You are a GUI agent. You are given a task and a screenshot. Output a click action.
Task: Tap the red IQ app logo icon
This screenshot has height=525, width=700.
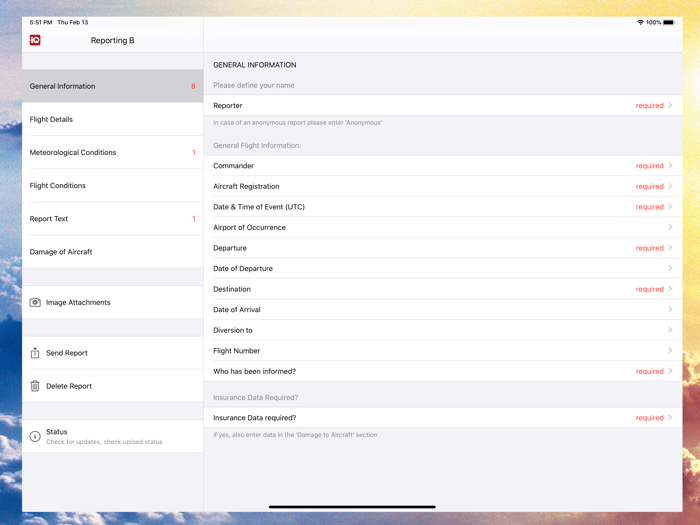pos(35,40)
